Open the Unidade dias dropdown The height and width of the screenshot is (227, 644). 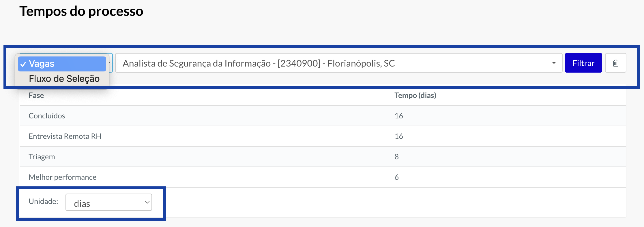click(x=108, y=203)
